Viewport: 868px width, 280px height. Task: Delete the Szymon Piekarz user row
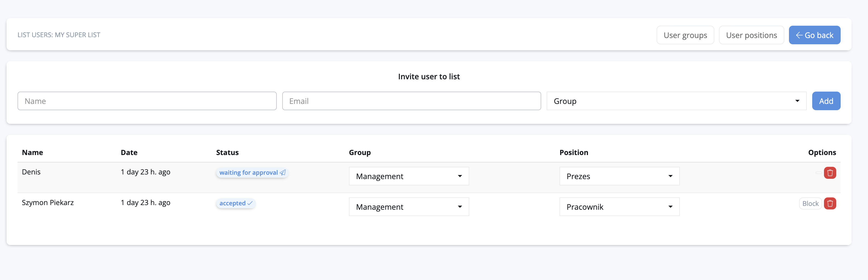[x=830, y=203]
